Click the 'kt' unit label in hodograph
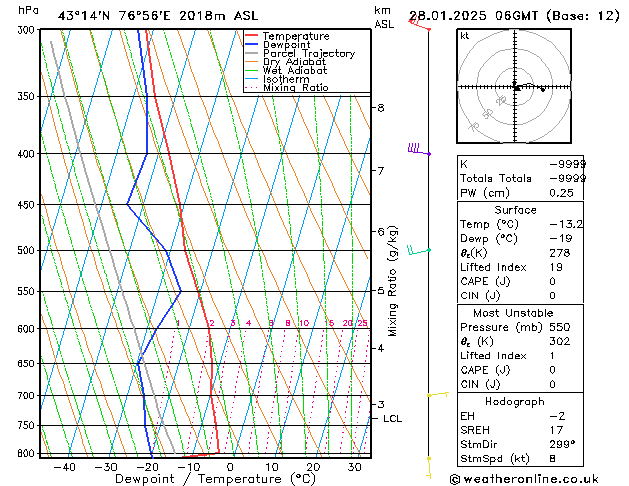 click(465, 36)
